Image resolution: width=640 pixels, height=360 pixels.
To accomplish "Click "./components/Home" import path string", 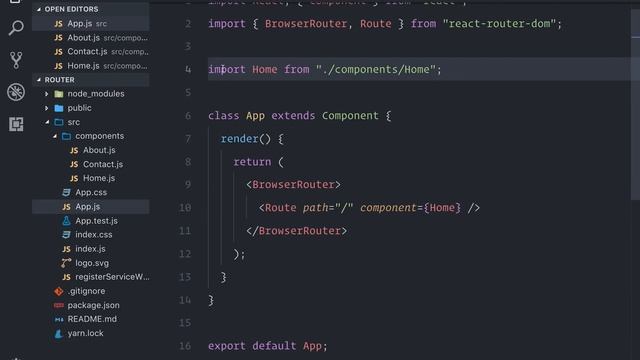I will (x=376, y=69).
